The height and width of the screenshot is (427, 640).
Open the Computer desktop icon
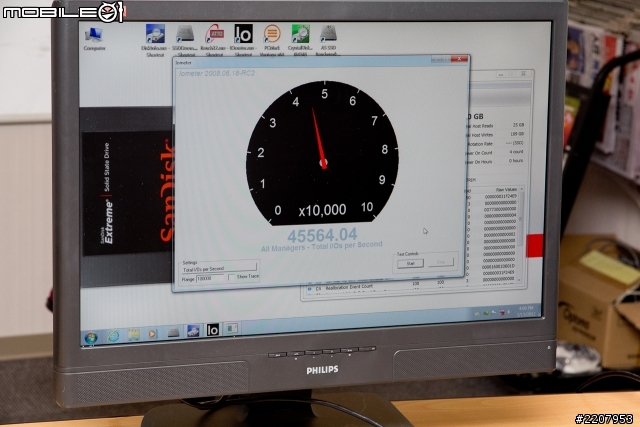point(94,39)
